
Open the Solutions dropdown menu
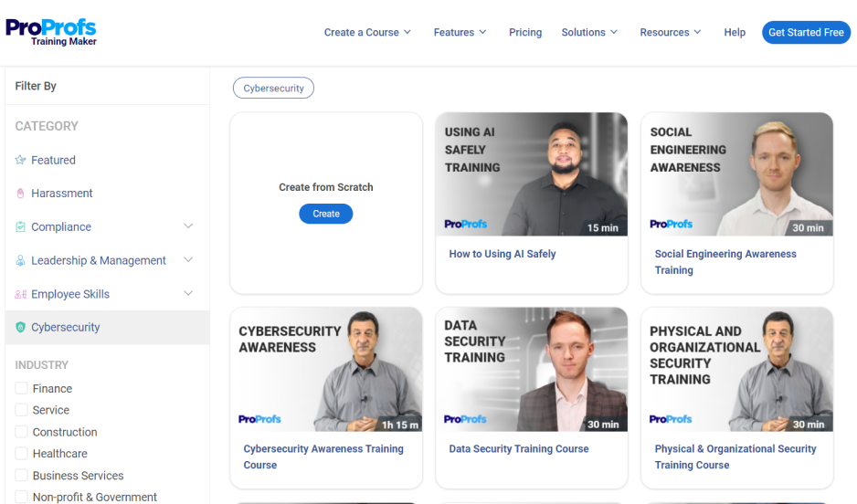pyautogui.click(x=589, y=32)
